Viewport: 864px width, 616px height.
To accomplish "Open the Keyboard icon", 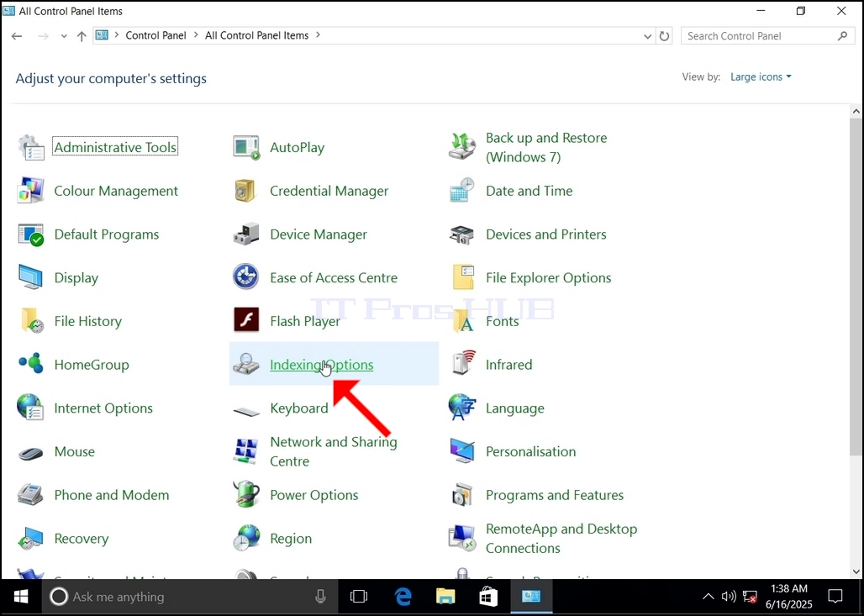I will click(246, 411).
